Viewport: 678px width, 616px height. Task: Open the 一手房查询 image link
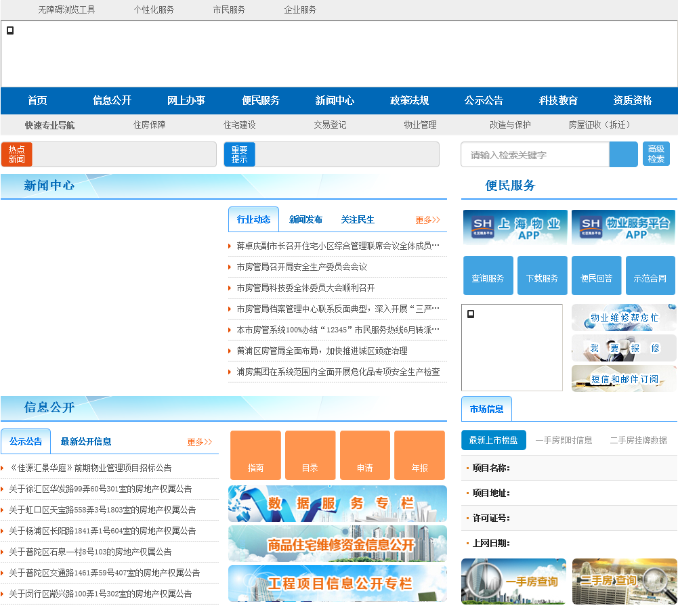[513, 581]
